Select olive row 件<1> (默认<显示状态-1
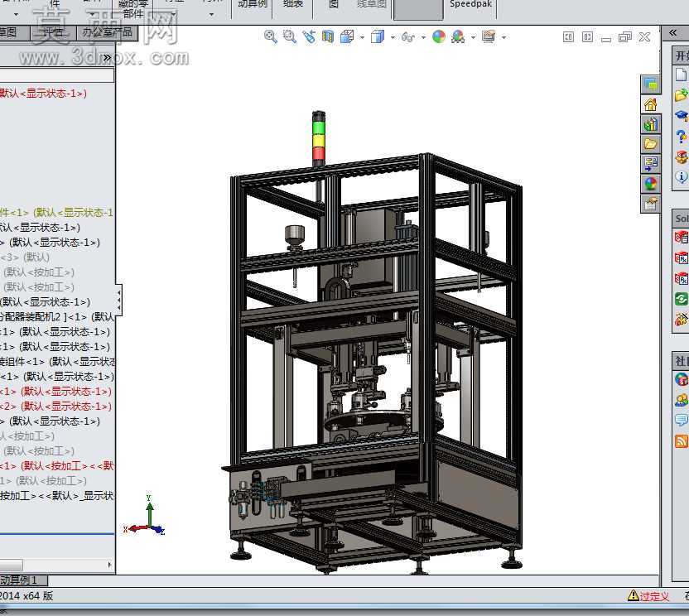689x616 pixels. 56,213
